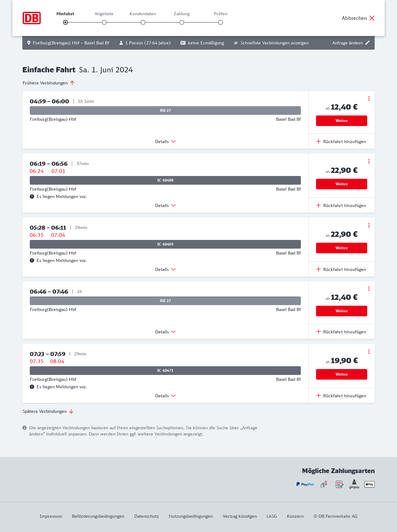Click Weiter for the 19,90 € connection
Viewport: 397px width, 532px height.
point(341,374)
